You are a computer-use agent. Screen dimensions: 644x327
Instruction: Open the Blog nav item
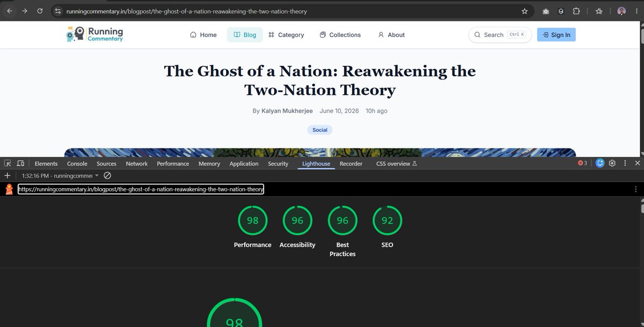pyautogui.click(x=245, y=35)
